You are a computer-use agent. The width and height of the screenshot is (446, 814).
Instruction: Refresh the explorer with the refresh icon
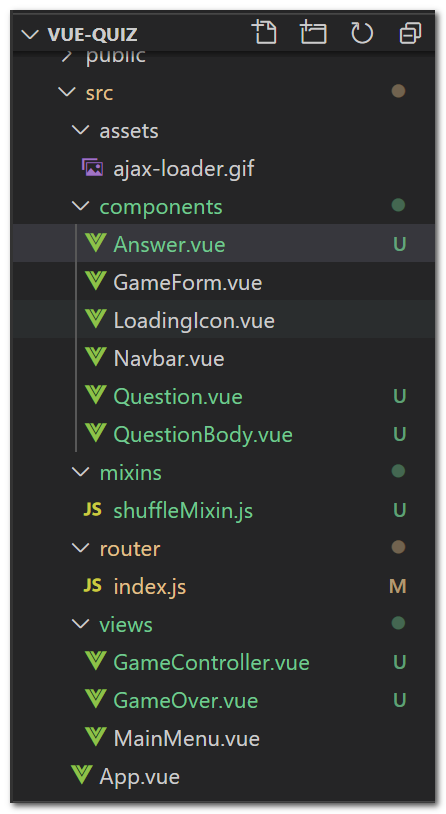(x=362, y=34)
